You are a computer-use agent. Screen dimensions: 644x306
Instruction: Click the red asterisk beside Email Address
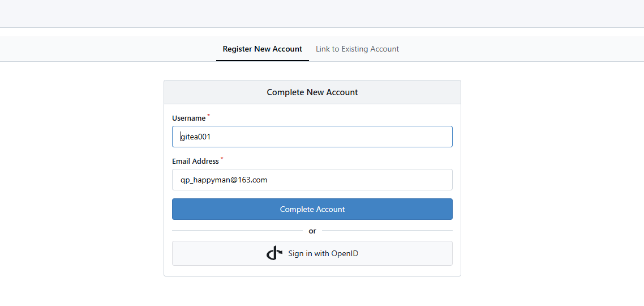[222, 159]
